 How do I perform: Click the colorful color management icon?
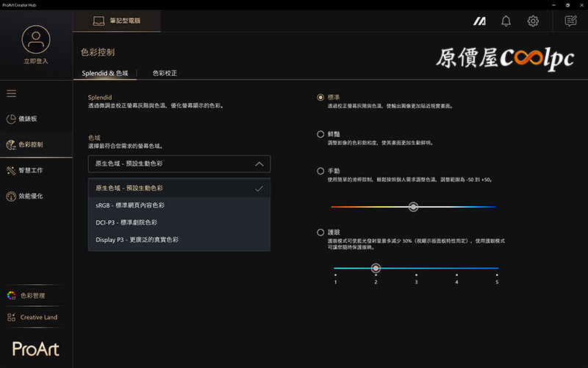click(x=11, y=296)
